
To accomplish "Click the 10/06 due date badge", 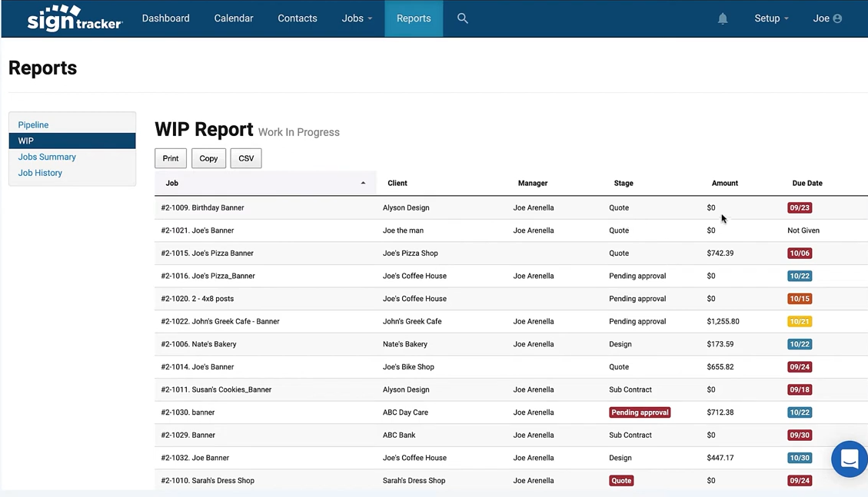I will tap(800, 253).
